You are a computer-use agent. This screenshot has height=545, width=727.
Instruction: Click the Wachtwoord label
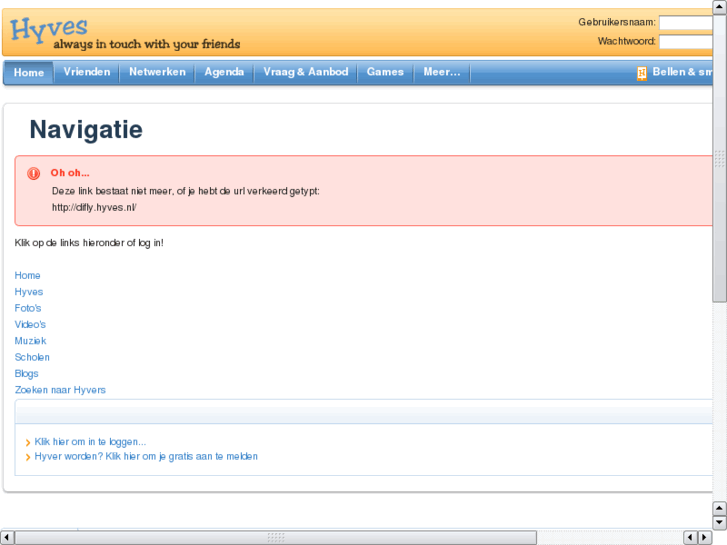(x=626, y=41)
